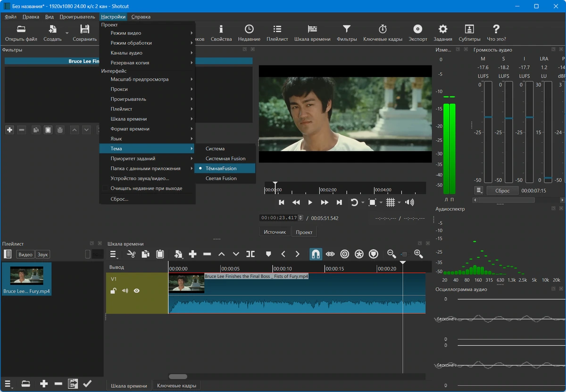Toggle the ripple mode target icon
Viewport: 566px width, 392px height.
[x=345, y=254]
